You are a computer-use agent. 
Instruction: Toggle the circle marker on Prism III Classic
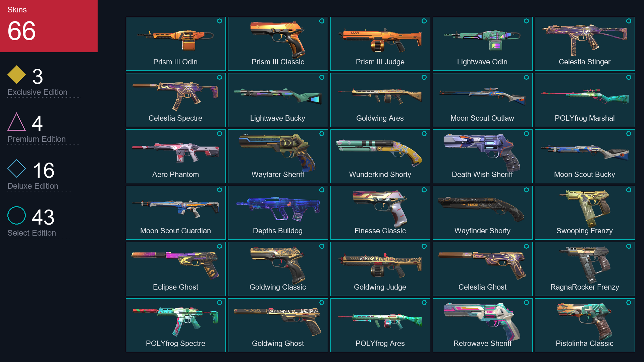click(x=322, y=21)
